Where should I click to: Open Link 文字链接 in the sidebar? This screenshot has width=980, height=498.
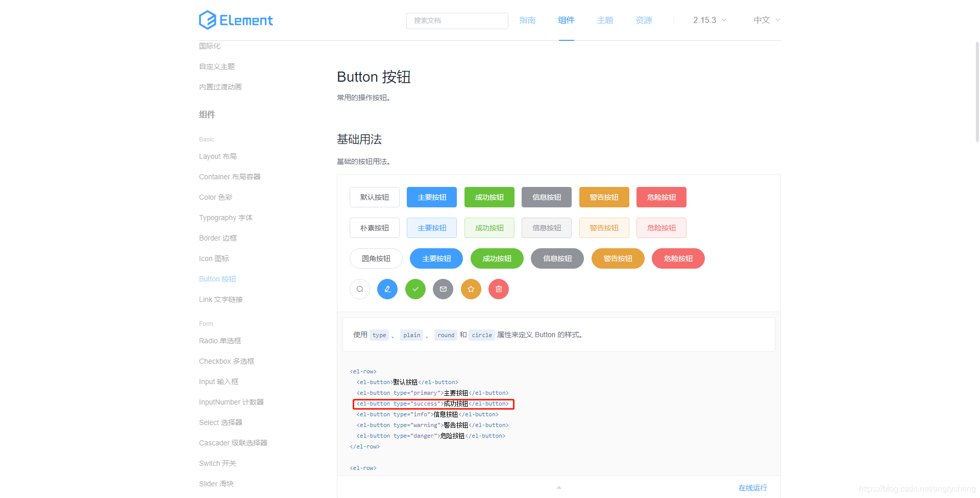coord(221,299)
